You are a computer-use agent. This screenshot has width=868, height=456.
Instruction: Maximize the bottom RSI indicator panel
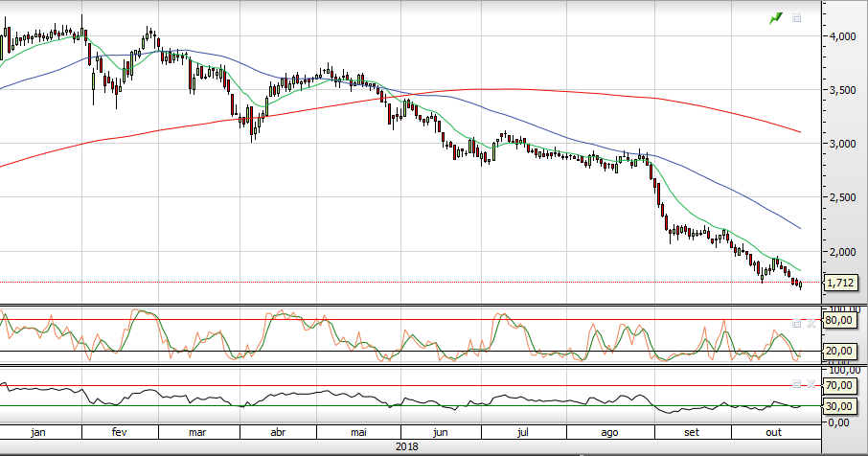point(796,383)
